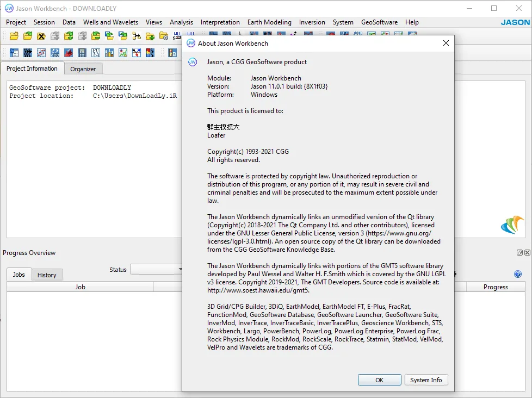Switch to the History tab
This screenshot has height=398, width=532.
[x=47, y=275]
